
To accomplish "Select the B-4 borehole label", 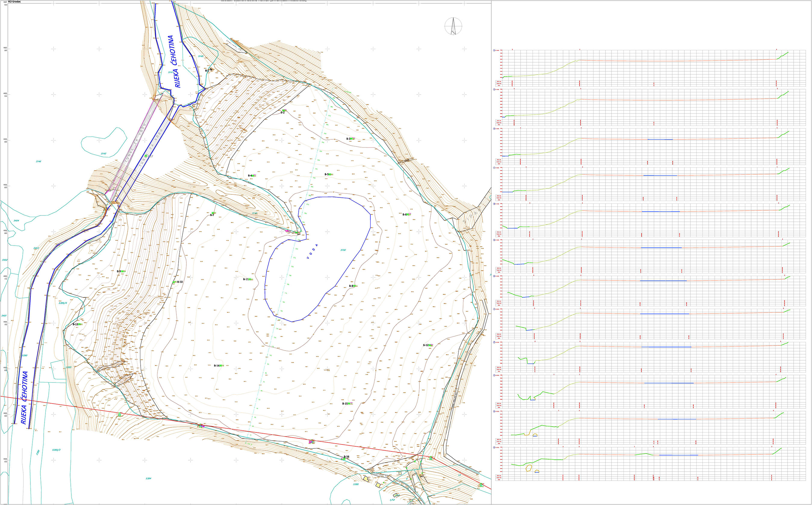I will (x=250, y=176).
